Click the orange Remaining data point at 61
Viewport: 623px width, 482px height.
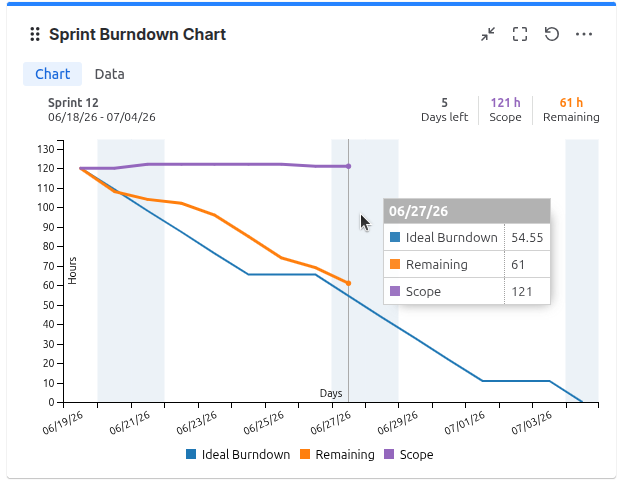[348, 283]
